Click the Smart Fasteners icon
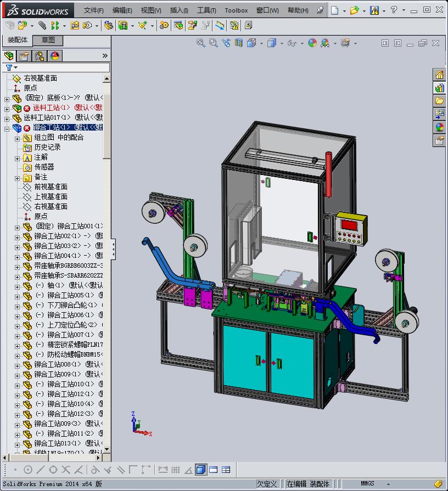 tap(75, 25)
